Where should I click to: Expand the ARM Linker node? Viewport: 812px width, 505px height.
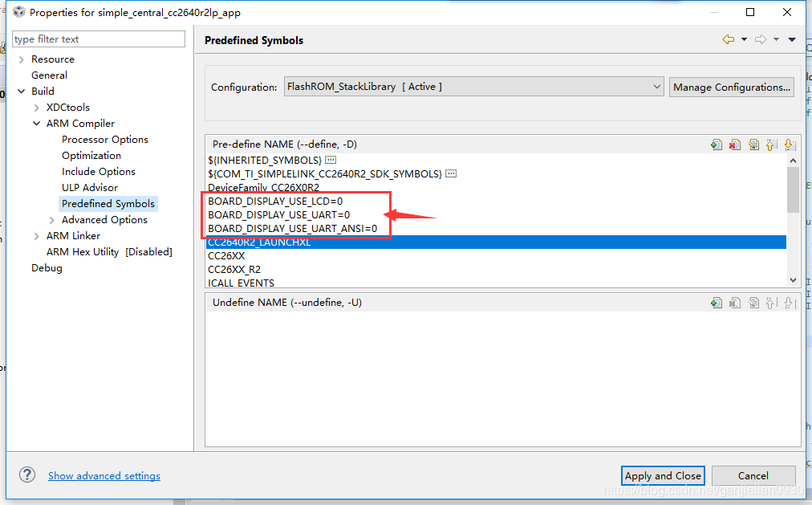click(x=36, y=236)
